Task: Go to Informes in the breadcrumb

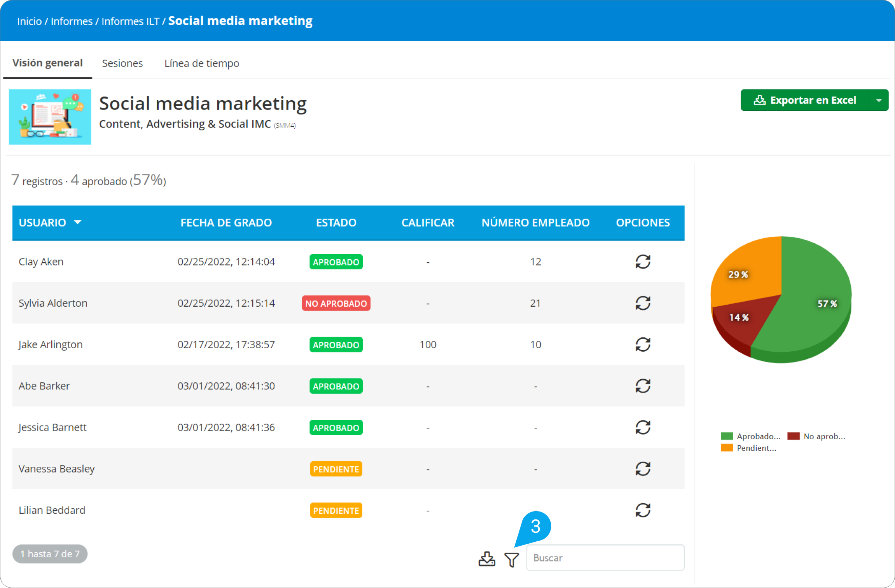Action: 72,21
